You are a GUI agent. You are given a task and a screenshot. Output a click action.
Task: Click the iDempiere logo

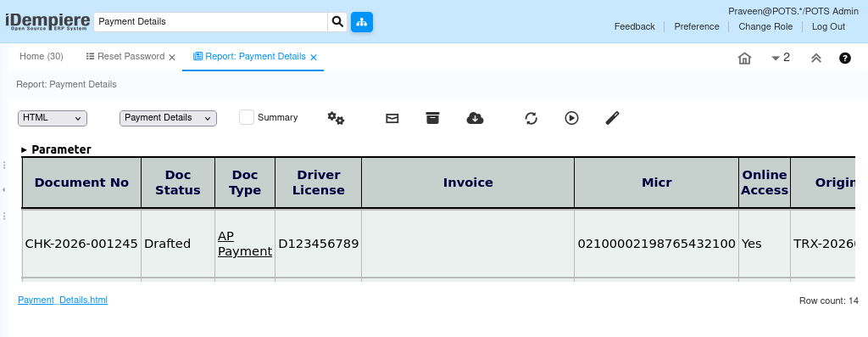pyautogui.click(x=47, y=21)
